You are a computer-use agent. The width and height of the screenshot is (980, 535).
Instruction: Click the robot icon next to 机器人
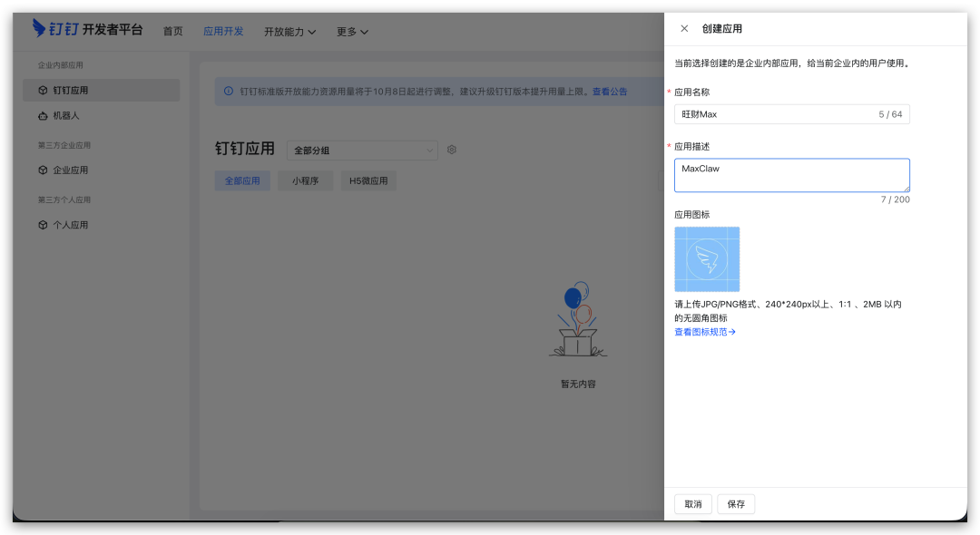[43, 116]
